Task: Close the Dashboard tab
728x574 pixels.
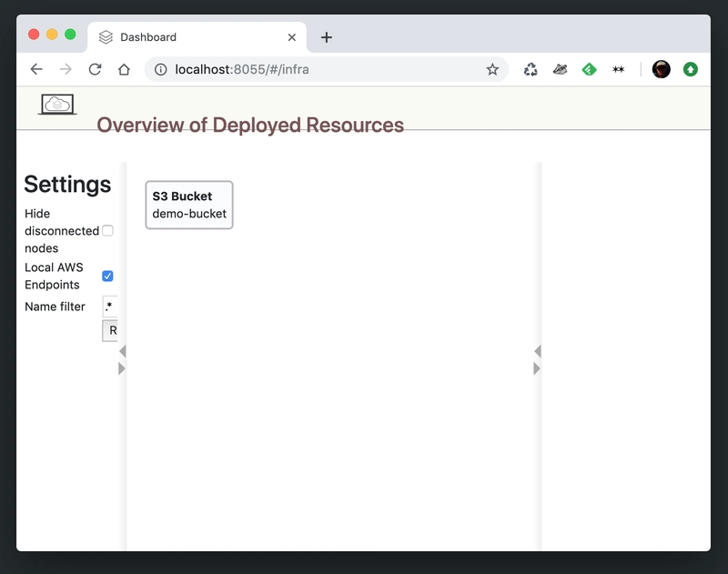Action: tap(291, 37)
